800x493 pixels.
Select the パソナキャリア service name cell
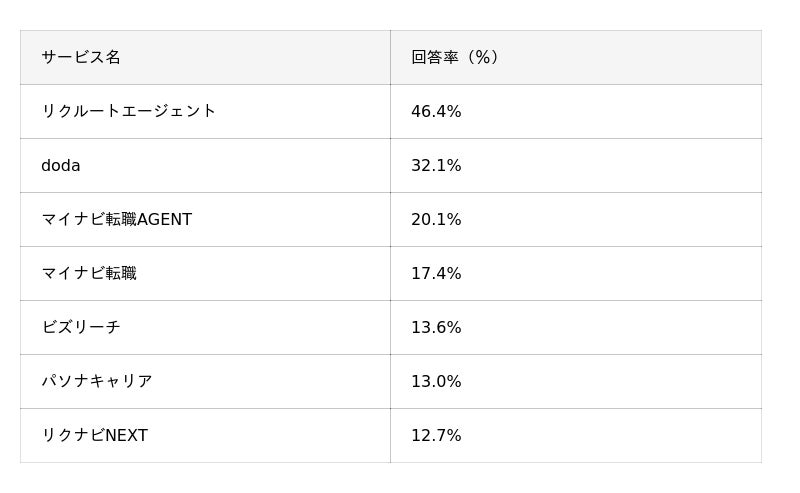97,381
